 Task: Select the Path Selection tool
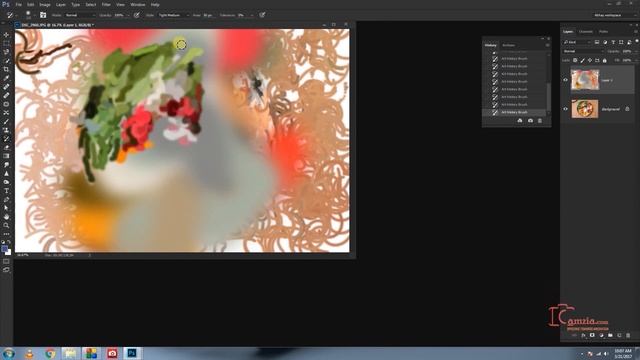point(6,208)
